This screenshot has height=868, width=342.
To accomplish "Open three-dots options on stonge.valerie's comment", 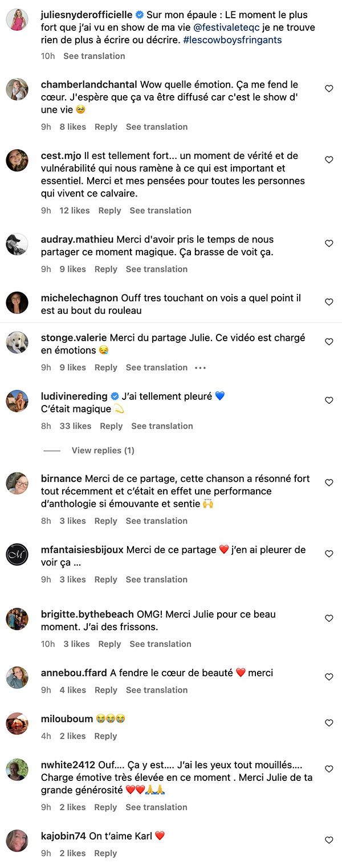I will pos(200,368).
